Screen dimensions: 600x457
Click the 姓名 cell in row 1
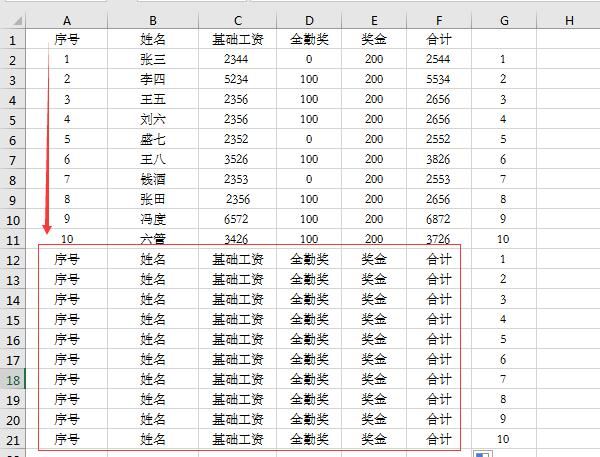click(153, 39)
